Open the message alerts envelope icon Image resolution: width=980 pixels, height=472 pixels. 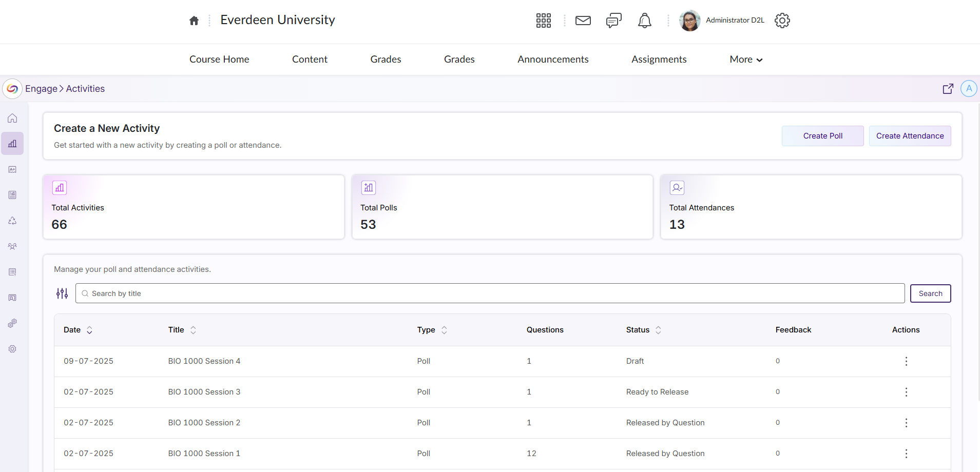(583, 21)
